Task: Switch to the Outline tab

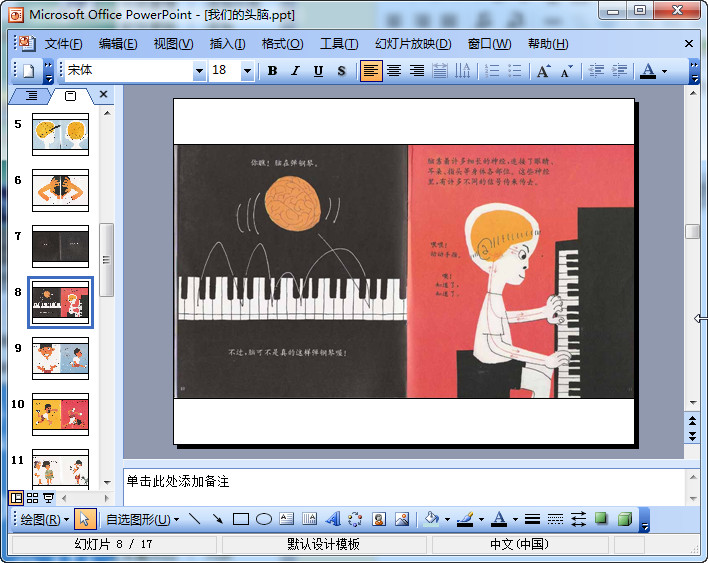Action: [31, 95]
